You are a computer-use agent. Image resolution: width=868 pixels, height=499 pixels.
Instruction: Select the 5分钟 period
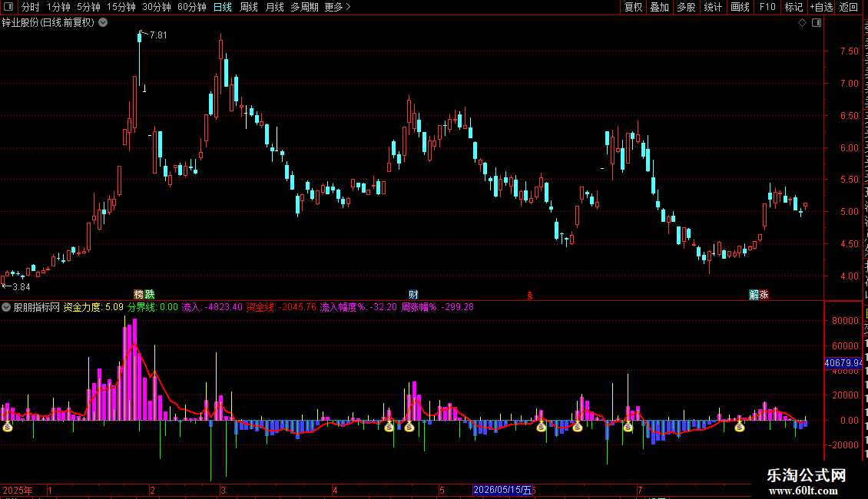pyautogui.click(x=88, y=7)
